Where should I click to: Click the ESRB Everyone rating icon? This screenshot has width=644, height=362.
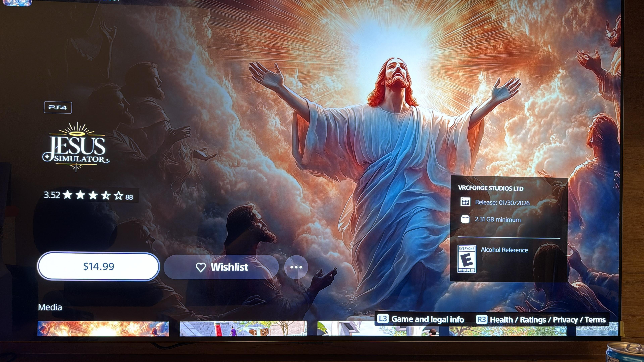click(467, 259)
